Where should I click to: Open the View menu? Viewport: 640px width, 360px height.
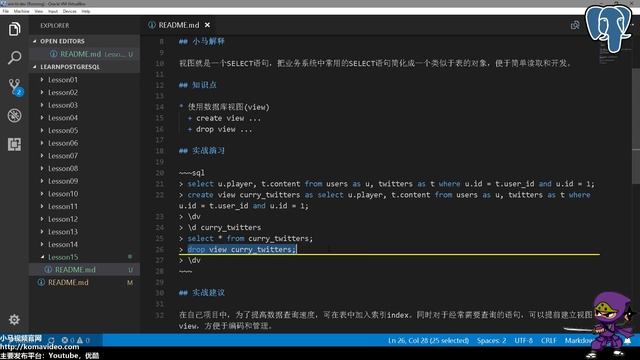pos(39,11)
